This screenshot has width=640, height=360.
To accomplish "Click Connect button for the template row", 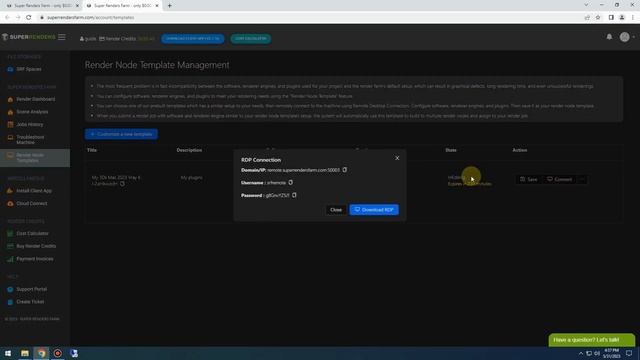I will (x=560, y=179).
